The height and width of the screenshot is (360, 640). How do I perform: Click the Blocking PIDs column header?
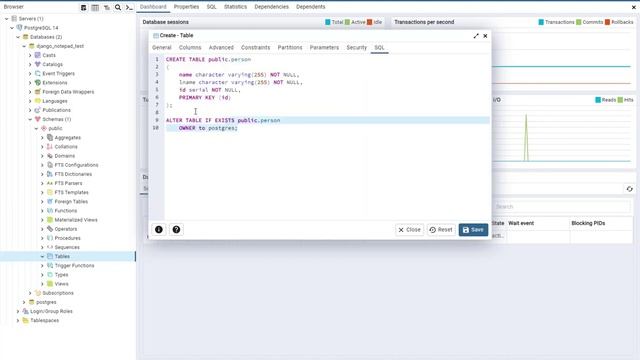pyautogui.click(x=588, y=223)
